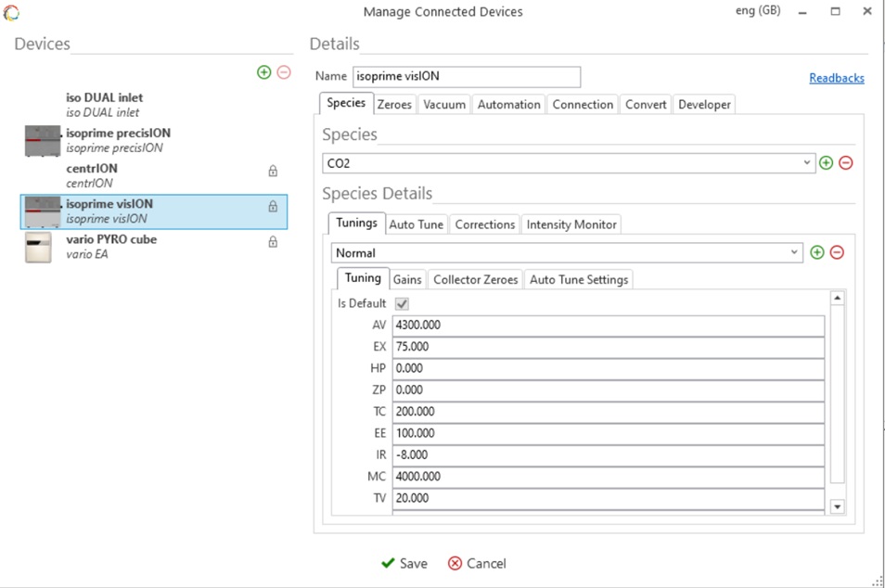Click green add icon next to CO2 species
885x588 pixels.
tap(826, 163)
